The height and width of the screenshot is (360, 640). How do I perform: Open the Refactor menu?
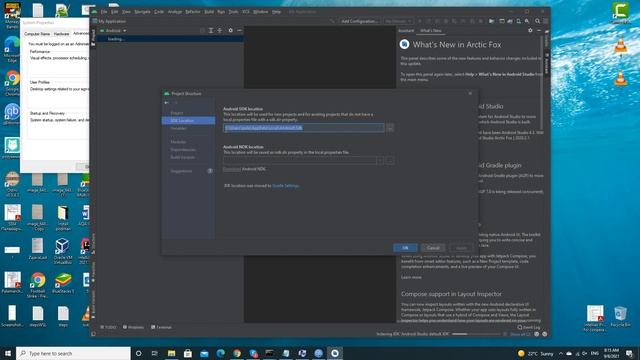click(x=193, y=12)
